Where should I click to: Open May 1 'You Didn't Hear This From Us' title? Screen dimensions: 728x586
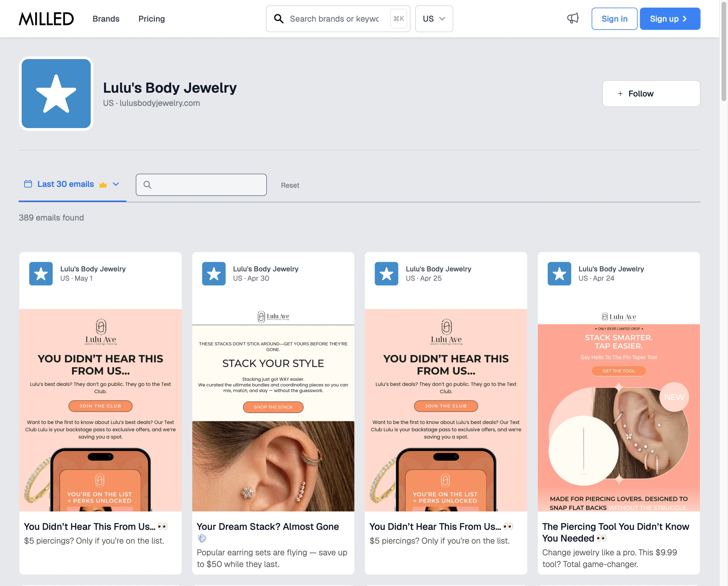click(96, 527)
